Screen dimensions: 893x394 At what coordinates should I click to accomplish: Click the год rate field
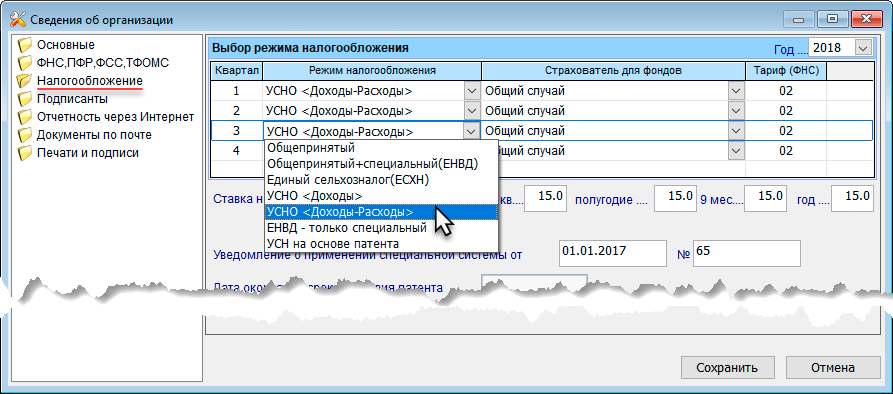pyautogui.click(x=853, y=198)
